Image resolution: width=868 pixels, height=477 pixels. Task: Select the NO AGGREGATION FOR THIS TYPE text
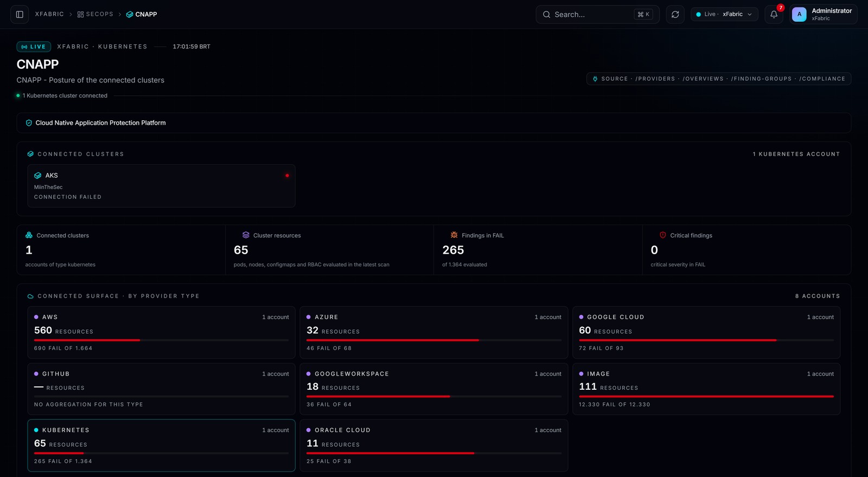(x=88, y=405)
